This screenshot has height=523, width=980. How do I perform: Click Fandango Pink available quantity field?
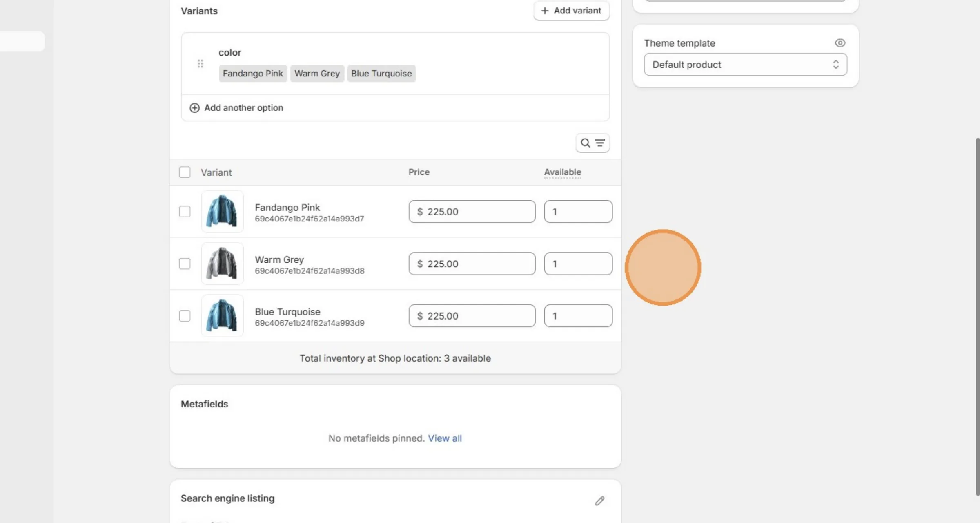578,212
